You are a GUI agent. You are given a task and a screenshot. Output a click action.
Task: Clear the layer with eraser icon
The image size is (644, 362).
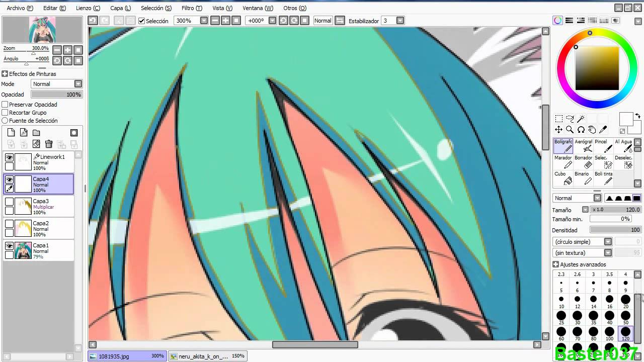point(36,144)
